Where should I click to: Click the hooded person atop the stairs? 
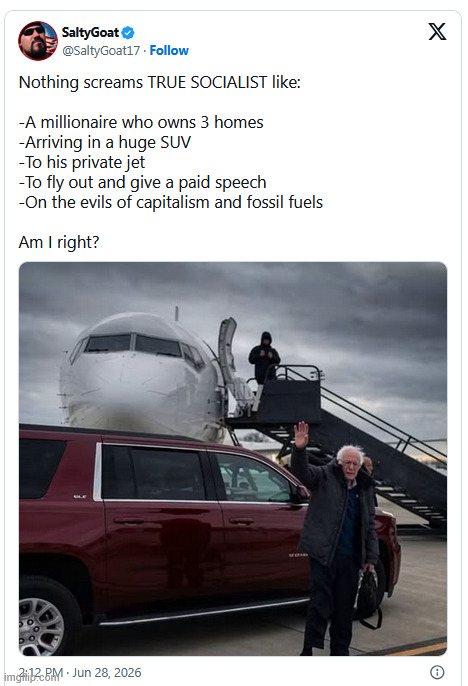(x=264, y=357)
